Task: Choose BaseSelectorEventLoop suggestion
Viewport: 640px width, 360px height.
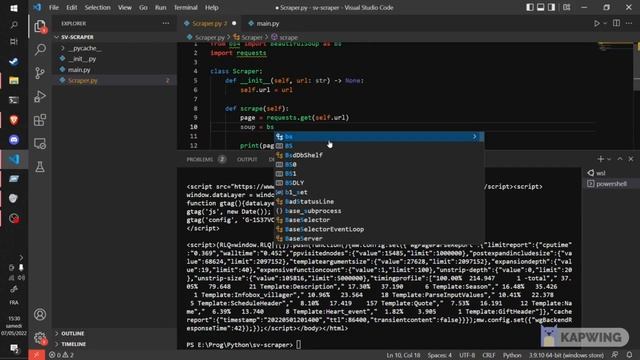Action: coord(379,229)
